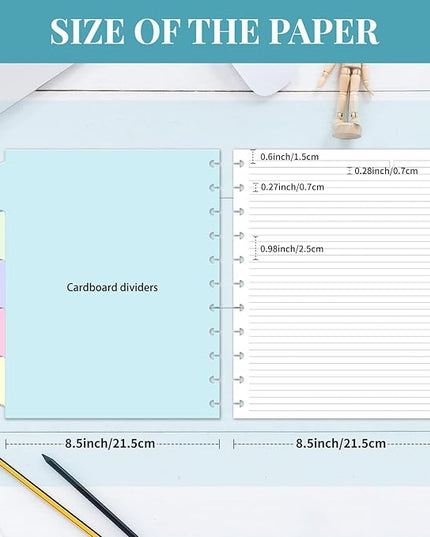This screenshot has width=430, height=537.
Task: Click the yellow divider tab
Action: [x=2, y=381]
